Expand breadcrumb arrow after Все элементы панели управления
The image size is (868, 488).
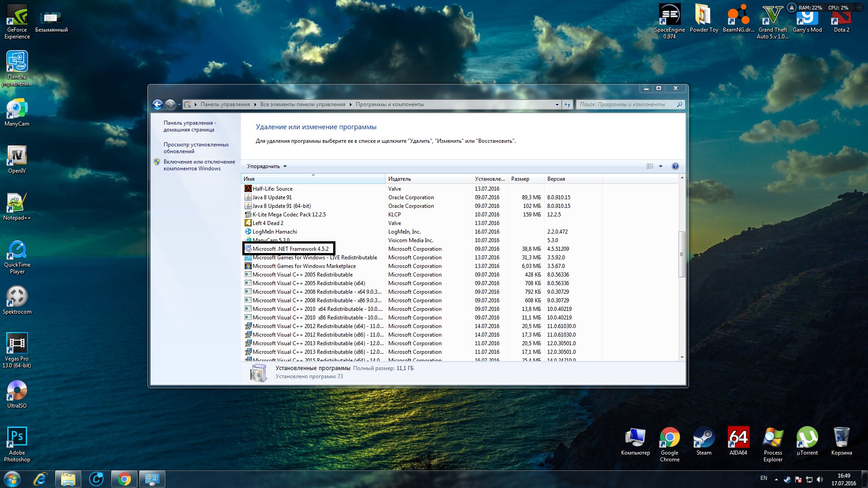[350, 104]
